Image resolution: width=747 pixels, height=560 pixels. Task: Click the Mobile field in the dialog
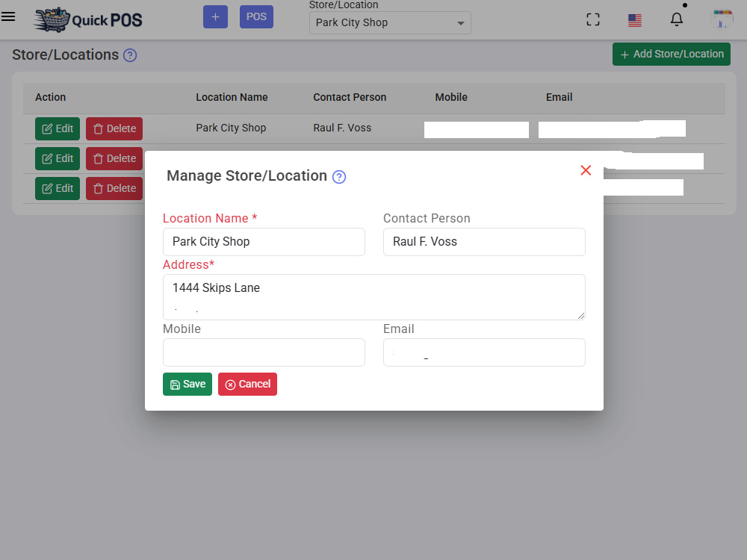[x=264, y=352]
